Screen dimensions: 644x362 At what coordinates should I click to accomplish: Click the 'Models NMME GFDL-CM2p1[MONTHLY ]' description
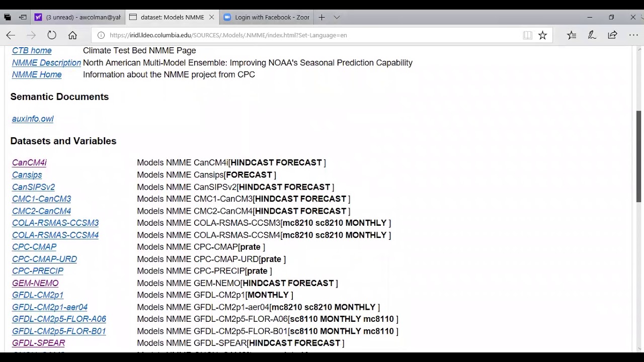[215, 295]
